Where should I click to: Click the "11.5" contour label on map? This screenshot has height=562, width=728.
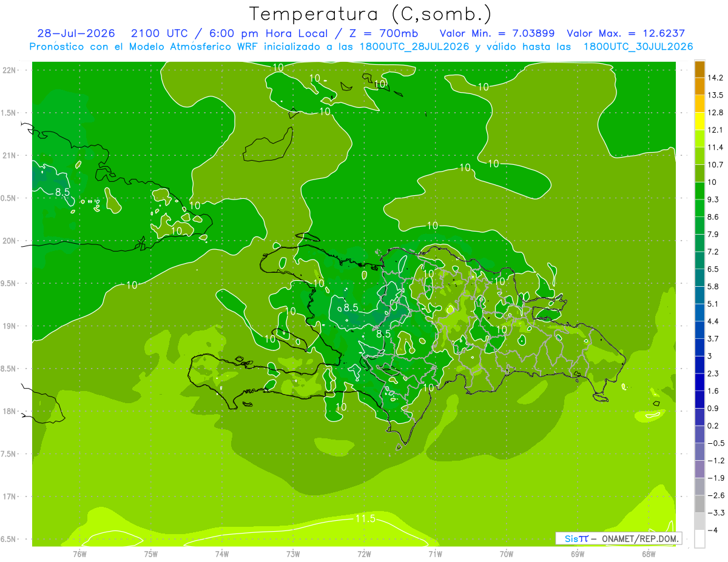point(365,519)
